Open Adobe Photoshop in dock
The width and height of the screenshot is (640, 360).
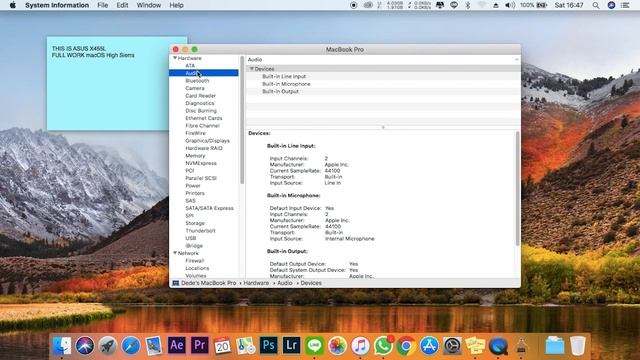pyautogui.click(x=268, y=346)
